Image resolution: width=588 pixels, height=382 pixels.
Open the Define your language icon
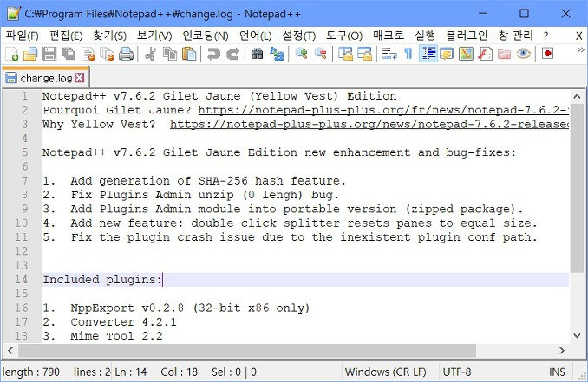447,54
